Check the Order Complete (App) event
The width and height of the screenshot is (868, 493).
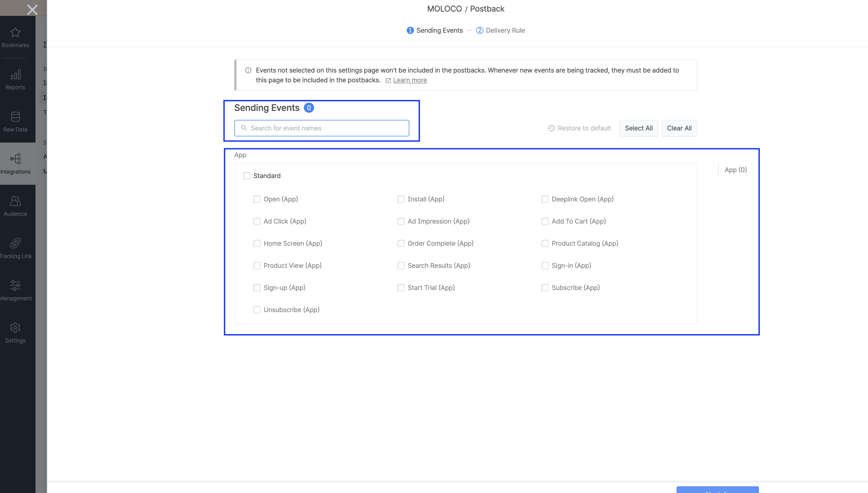coord(401,243)
